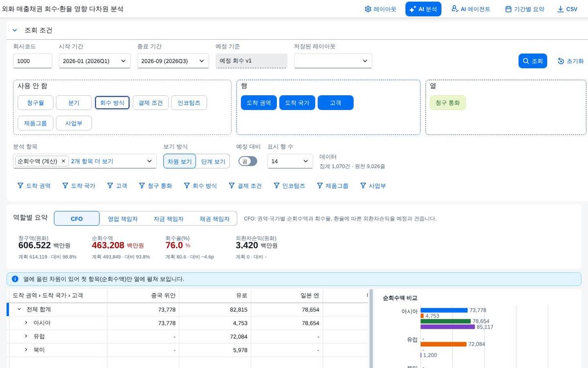The image size is (588, 368).
Task: Click the 회수율 KPI value 76.0
Action: point(174,245)
